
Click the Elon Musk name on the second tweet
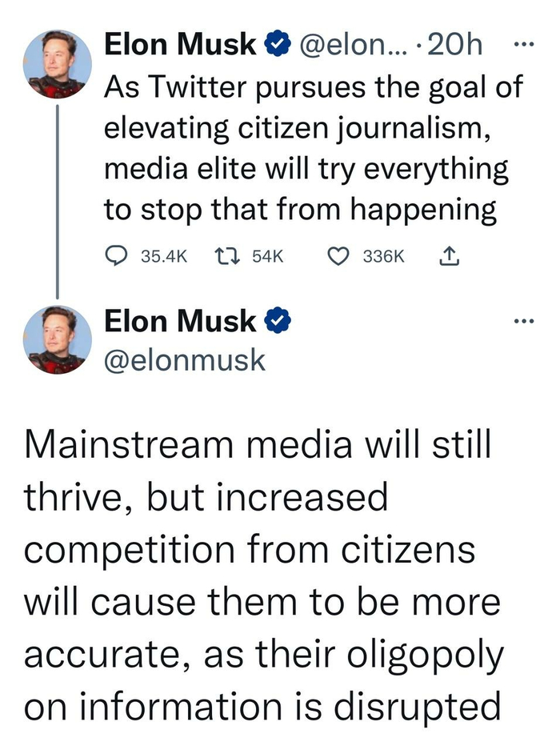(x=180, y=322)
